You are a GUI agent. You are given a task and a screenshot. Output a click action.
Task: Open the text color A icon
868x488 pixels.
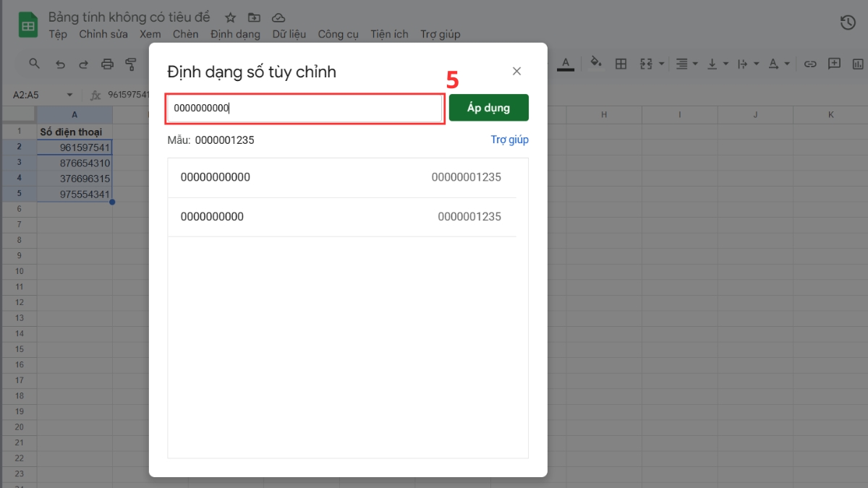click(566, 64)
